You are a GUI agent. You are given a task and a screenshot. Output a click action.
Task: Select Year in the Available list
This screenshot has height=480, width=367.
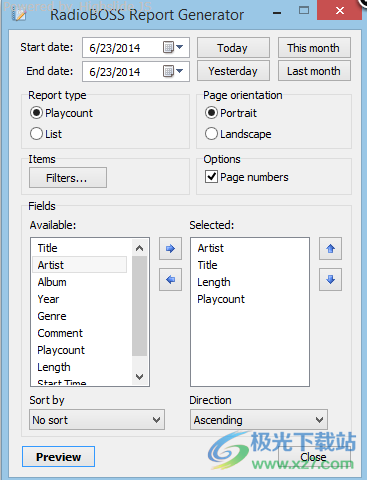(79, 299)
